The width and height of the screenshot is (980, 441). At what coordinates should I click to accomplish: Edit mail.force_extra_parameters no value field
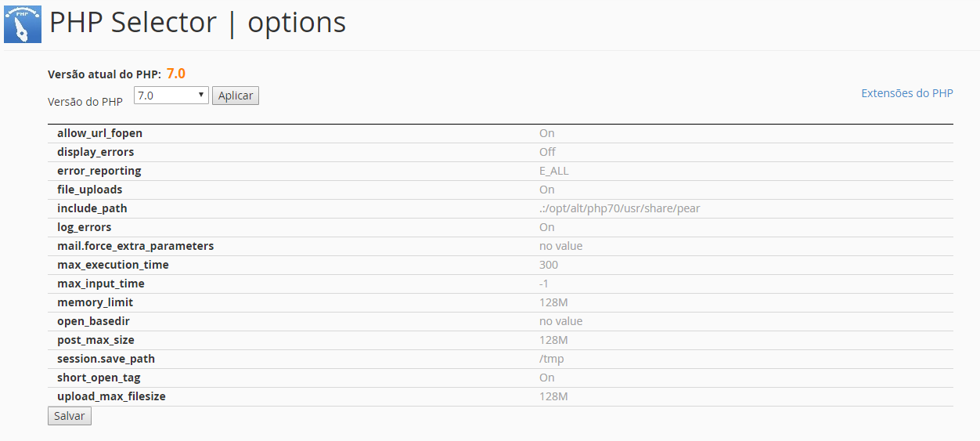(560, 246)
